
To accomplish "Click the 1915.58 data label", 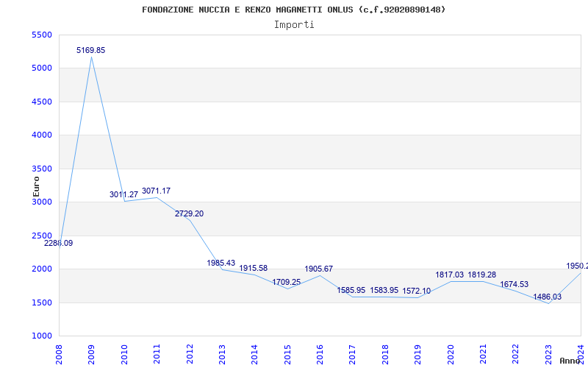I will (x=254, y=268).
